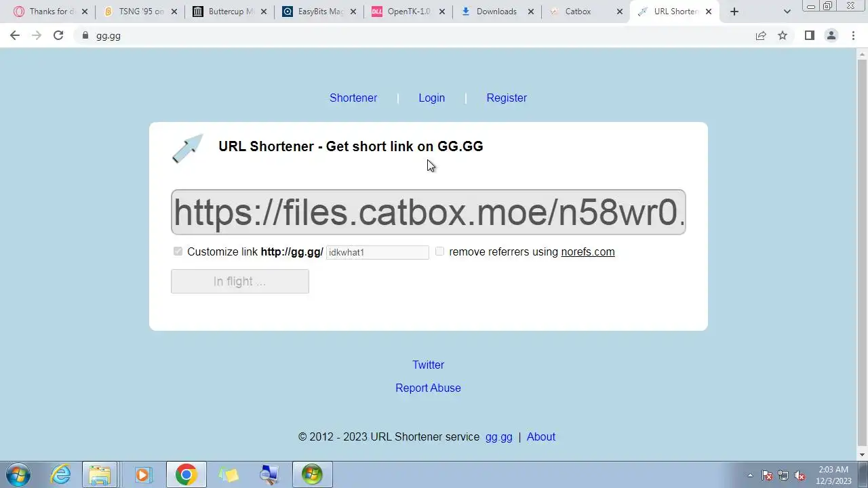This screenshot has height=488, width=868.
Task: Bookmark this page with star
Action: pyautogui.click(x=783, y=35)
